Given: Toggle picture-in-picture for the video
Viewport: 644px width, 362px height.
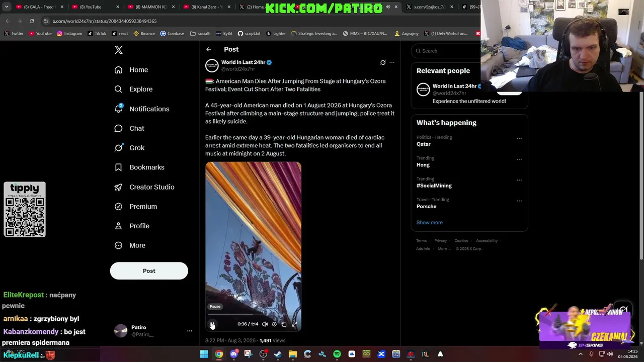Looking at the screenshot, I should [x=284, y=324].
